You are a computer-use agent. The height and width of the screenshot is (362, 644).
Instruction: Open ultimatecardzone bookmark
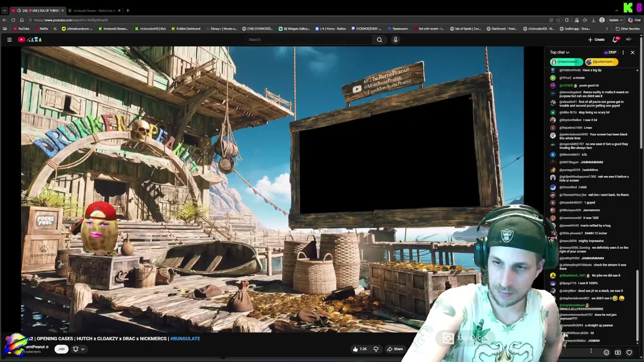pos(77,29)
